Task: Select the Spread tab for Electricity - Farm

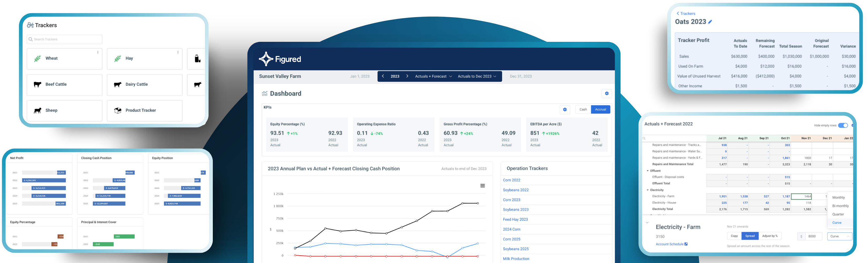Action: [750, 236]
